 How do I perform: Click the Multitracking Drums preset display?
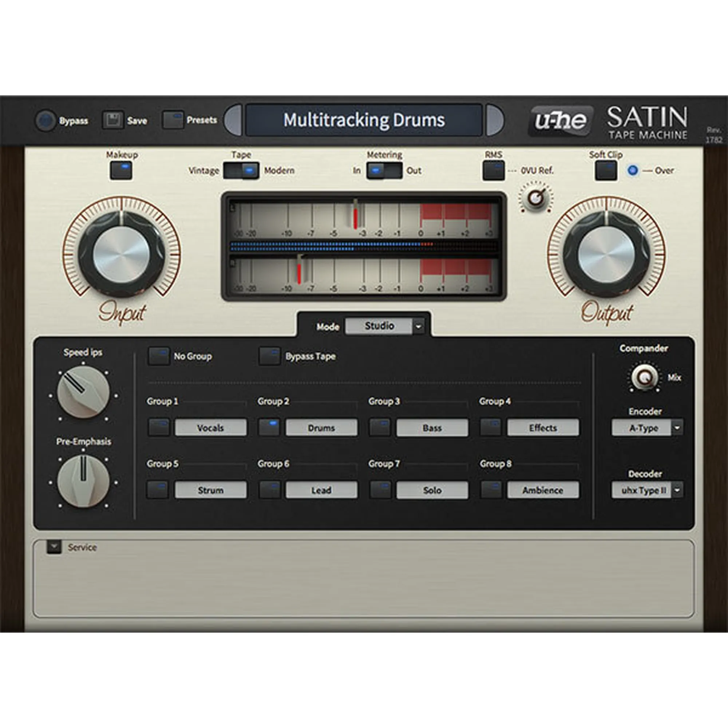click(364, 120)
